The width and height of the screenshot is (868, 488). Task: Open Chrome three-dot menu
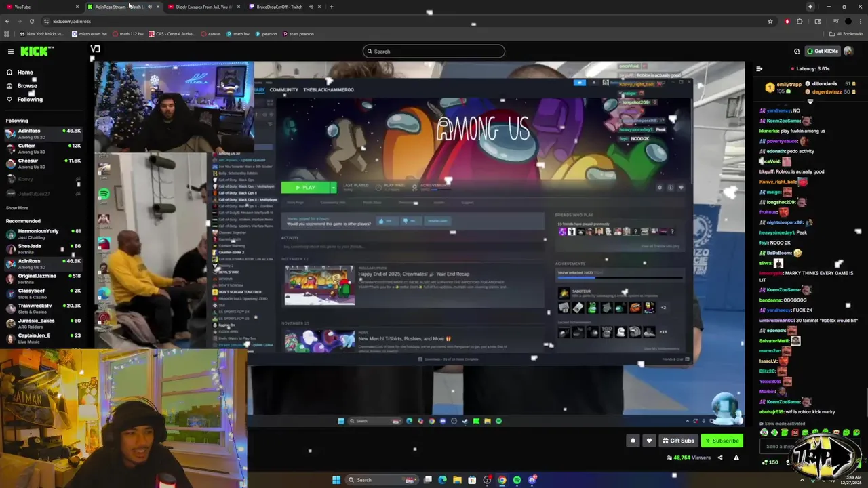860,21
